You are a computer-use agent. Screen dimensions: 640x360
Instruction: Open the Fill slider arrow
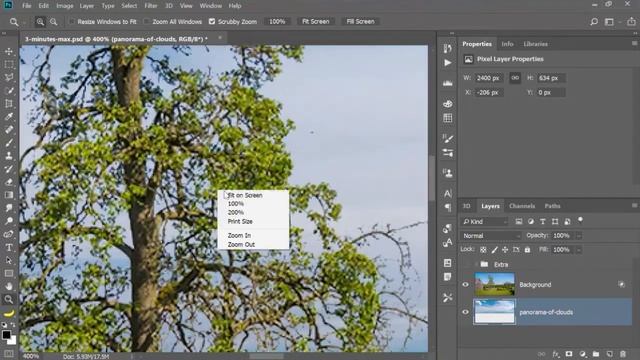(x=578, y=250)
